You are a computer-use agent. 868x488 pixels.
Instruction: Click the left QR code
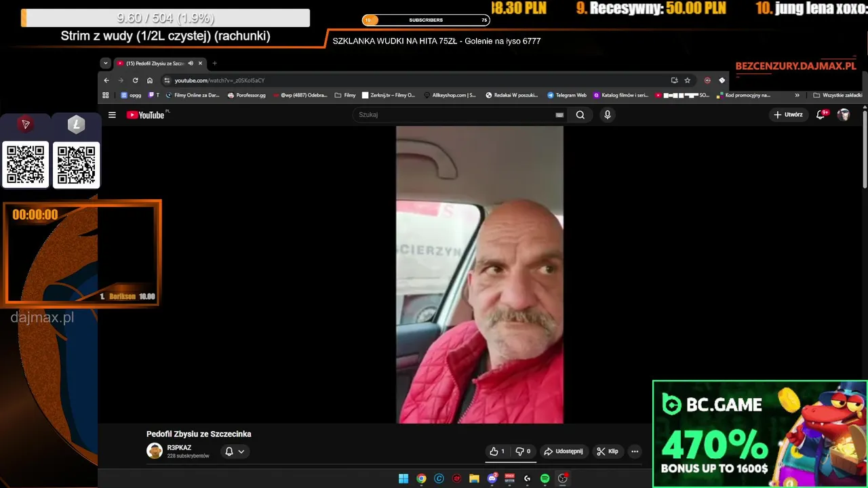(x=26, y=165)
